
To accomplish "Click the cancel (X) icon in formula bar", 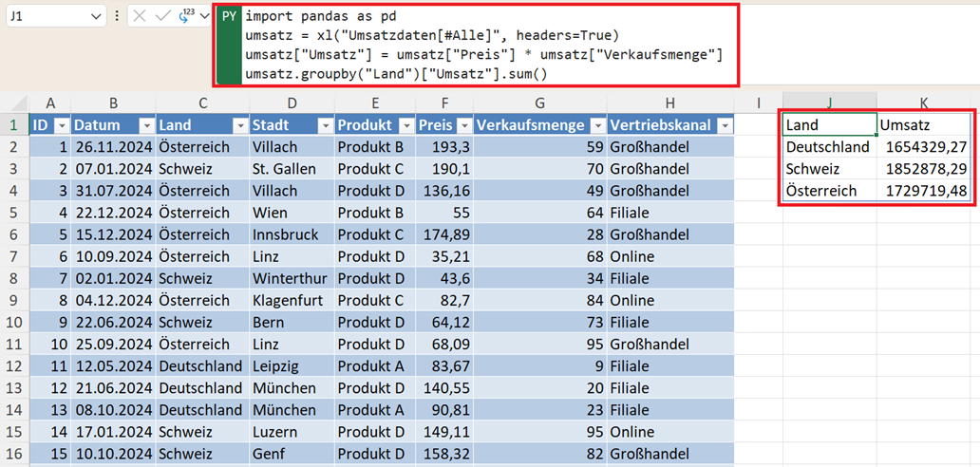I will tap(140, 16).
